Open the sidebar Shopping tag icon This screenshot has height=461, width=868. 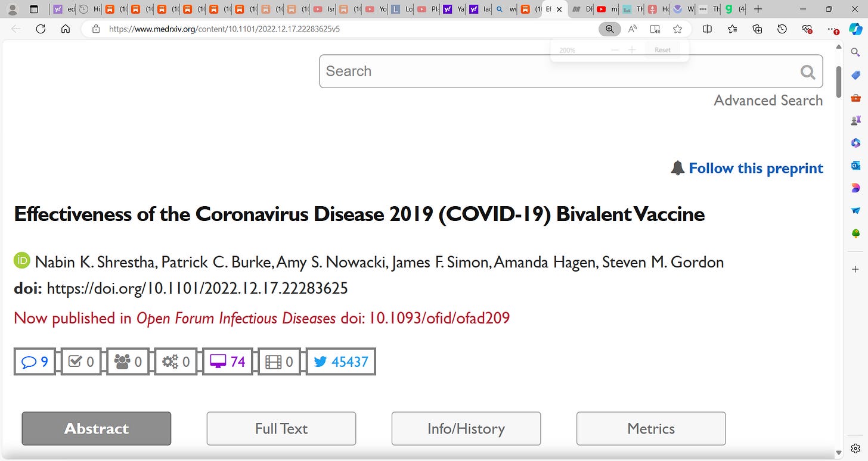pos(855,76)
